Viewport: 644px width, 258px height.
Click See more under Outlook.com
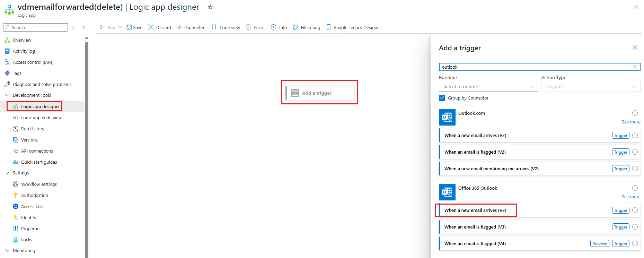coord(631,122)
